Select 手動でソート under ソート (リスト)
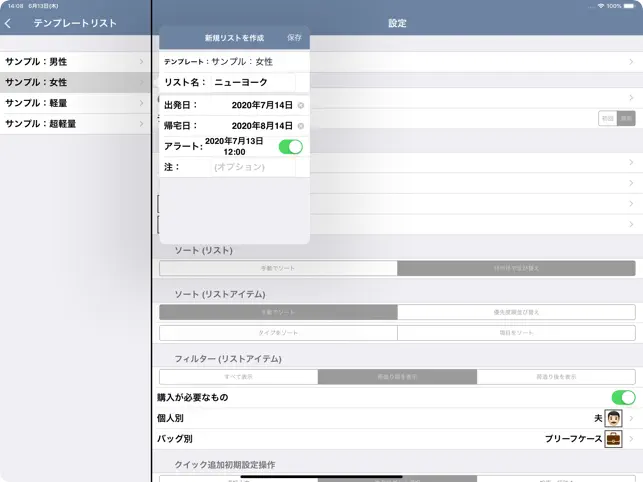This screenshot has width=643, height=482. 278,268
